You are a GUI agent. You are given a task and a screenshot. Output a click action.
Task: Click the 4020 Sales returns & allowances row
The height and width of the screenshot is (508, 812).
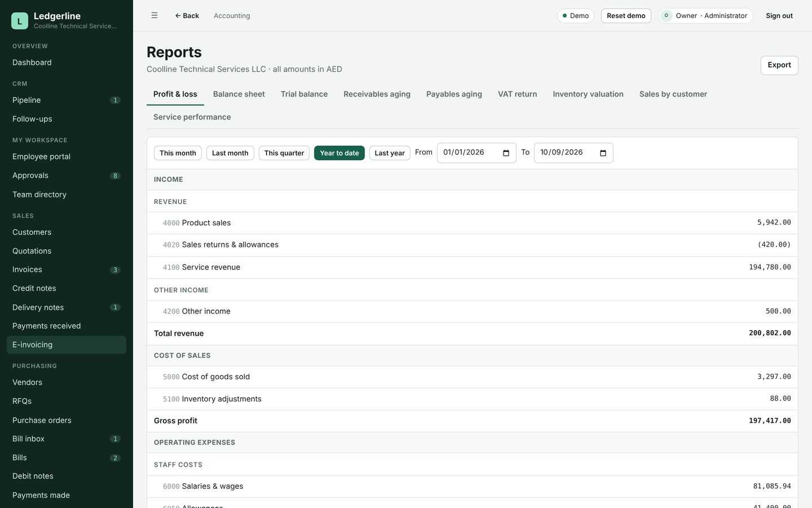(473, 245)
